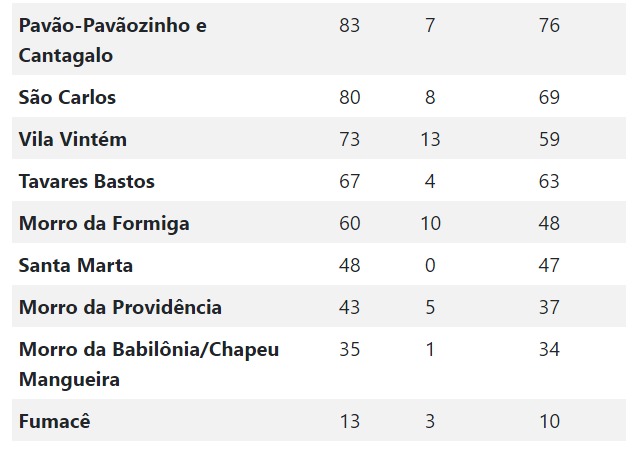Click the Fumacê row label
Screen dimensions: 639x457
coord(55,421)
